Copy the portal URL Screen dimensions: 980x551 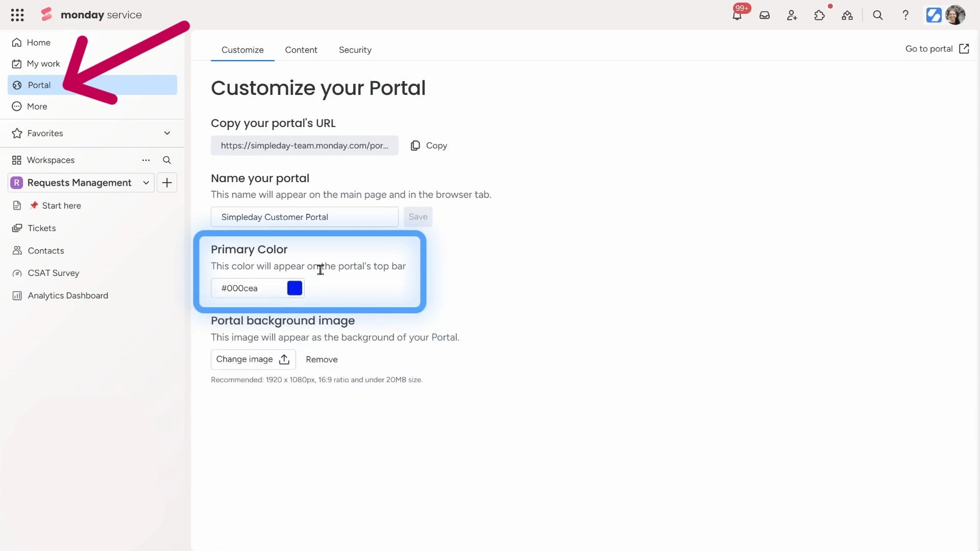429,145
